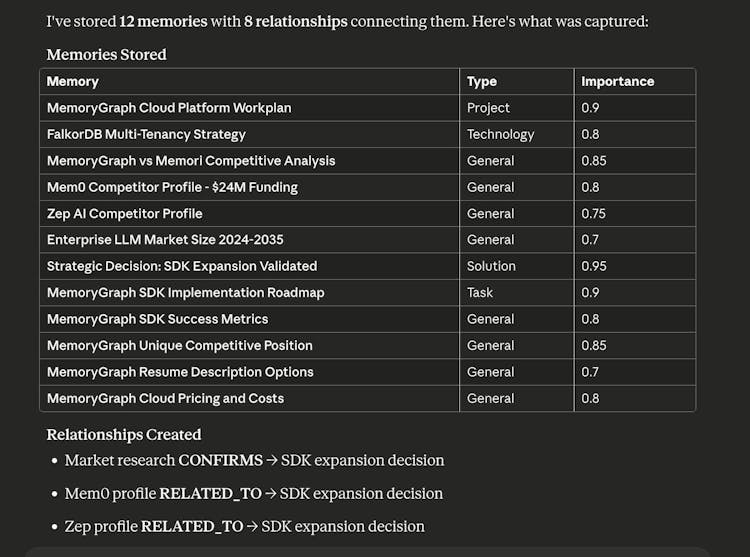Select MemoryGraph vs Memori Competitive Analysis

pyautogui.click(x=191, y=161)
